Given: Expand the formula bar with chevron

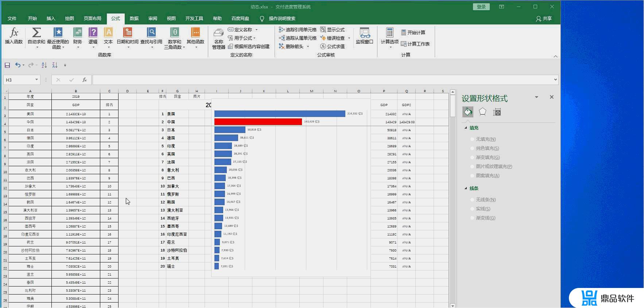Looking at the screenshot, I should click(x=555, y=80).
